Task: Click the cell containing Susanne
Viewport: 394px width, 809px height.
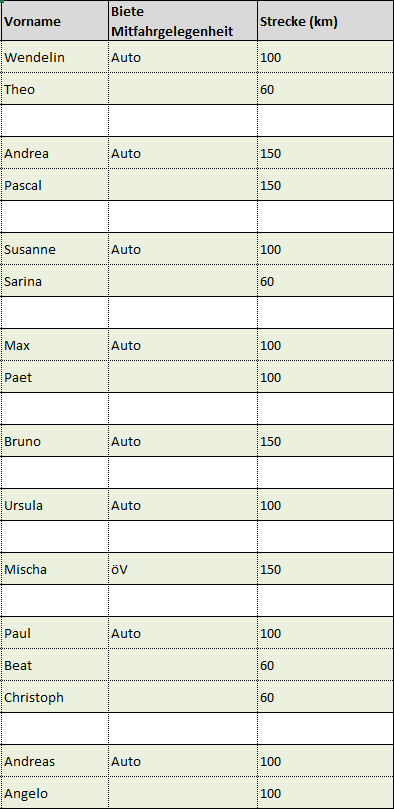Action: (x=55, y=249)
